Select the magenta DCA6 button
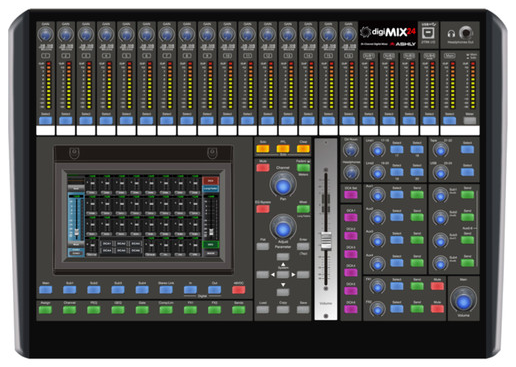This screenshot has width=516, height=367. (351, 309)
